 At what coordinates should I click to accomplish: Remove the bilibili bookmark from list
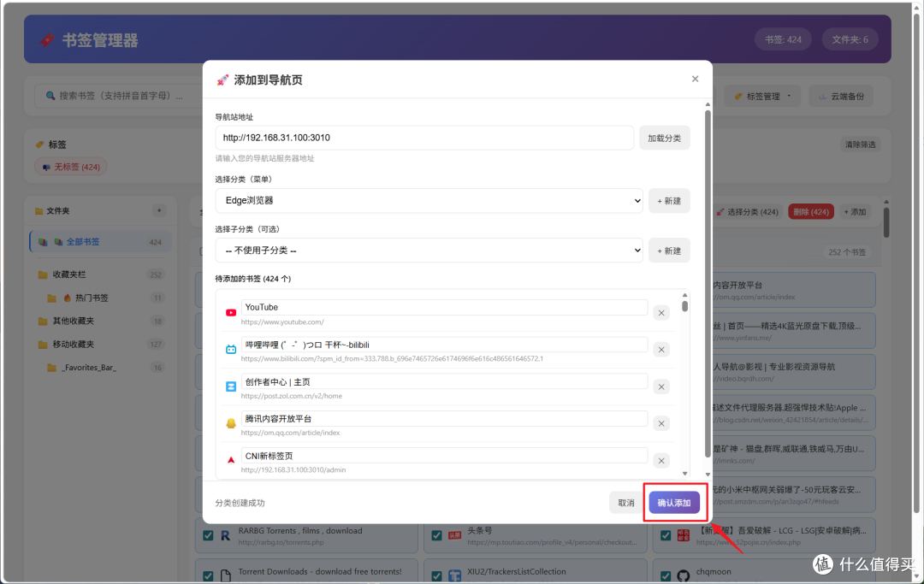pyautogui.click(x=661, y=350)
